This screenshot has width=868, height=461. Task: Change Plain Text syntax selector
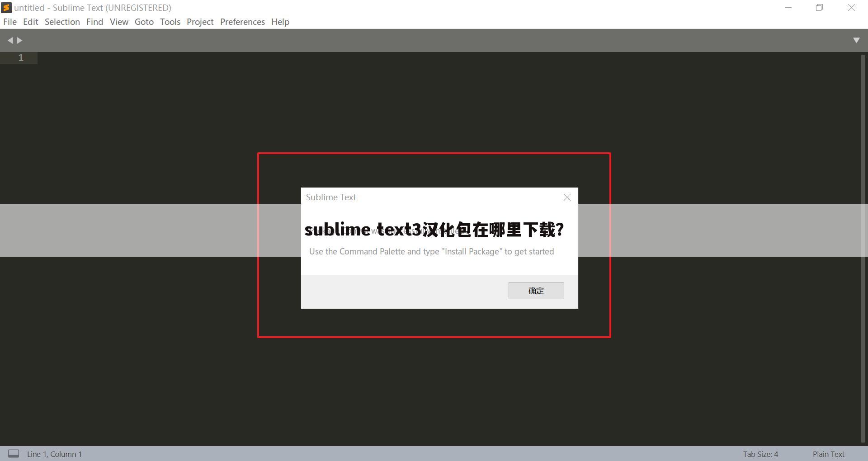click(828, 454)
